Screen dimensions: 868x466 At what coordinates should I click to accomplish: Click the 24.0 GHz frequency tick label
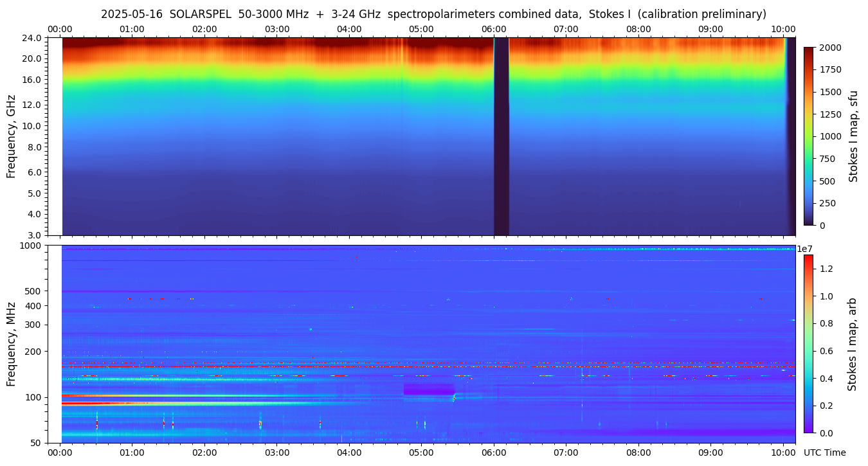[x=33, y=38]
